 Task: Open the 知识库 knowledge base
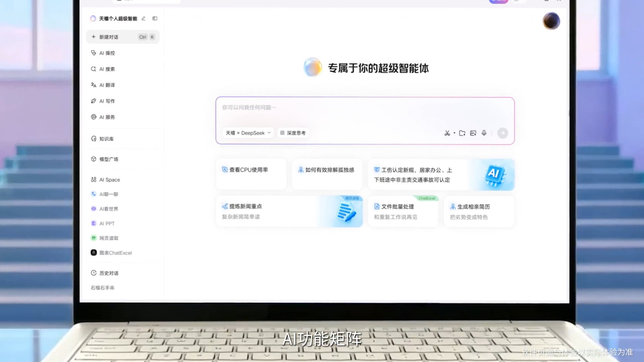click(106, 139)
